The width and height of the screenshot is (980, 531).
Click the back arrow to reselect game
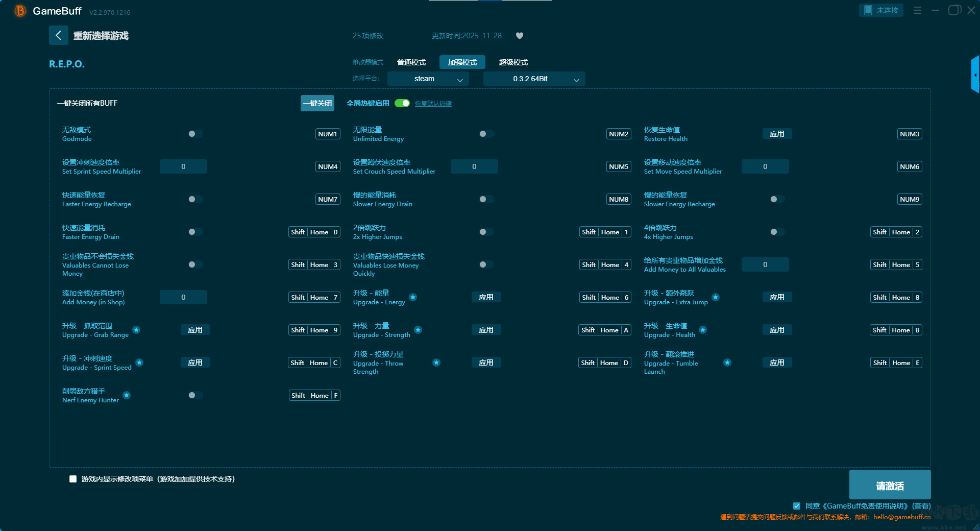click(x=58, y=35)
